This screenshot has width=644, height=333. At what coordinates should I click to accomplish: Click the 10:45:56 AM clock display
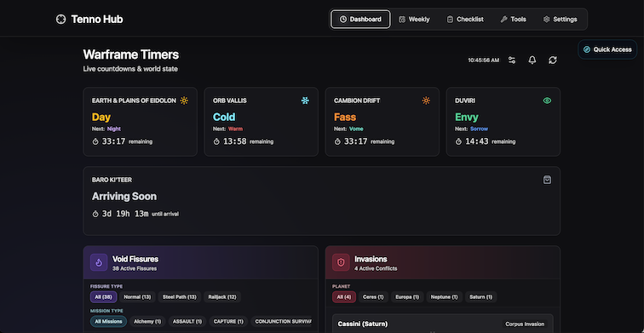pyautogui.click(x=484, y=60)
